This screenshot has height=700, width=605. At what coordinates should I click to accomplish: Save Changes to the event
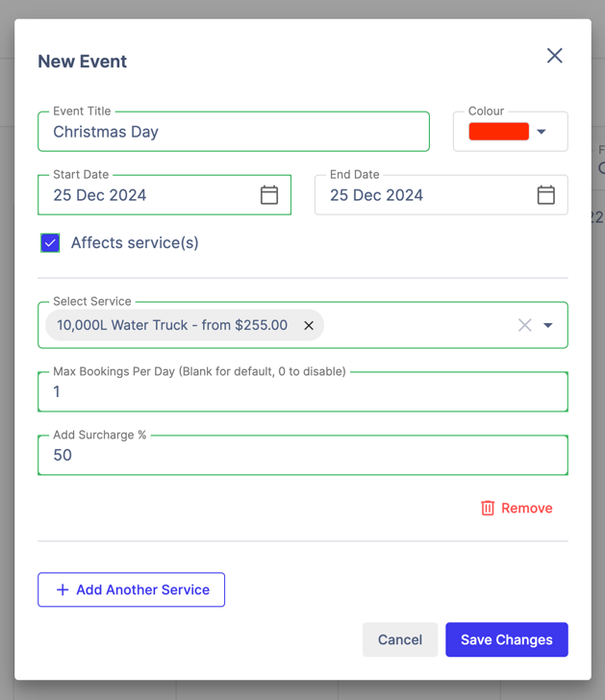point(506,639)
